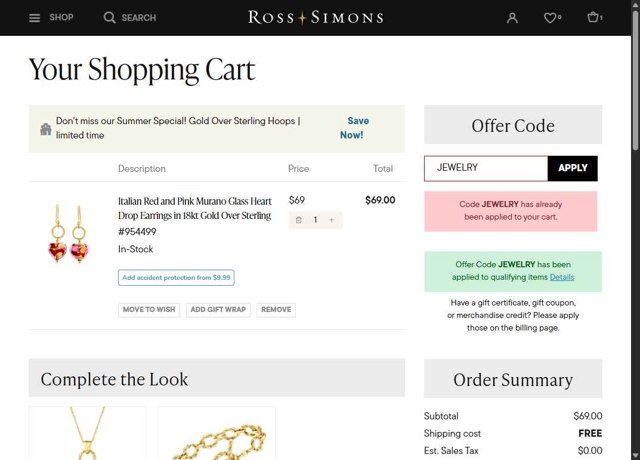Image resolution: width=640 pixels, height=460 pixels.
Task: Open the gold chain bracelet thumbnail
Action: (x=217, y=433)
